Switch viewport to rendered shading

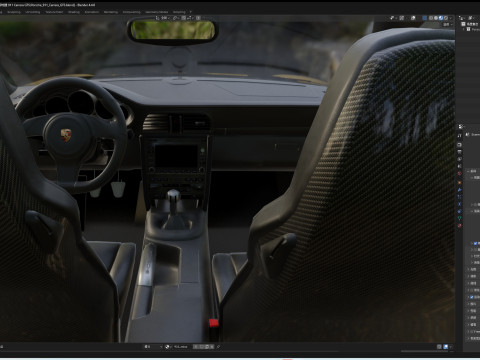click(446, 18)
